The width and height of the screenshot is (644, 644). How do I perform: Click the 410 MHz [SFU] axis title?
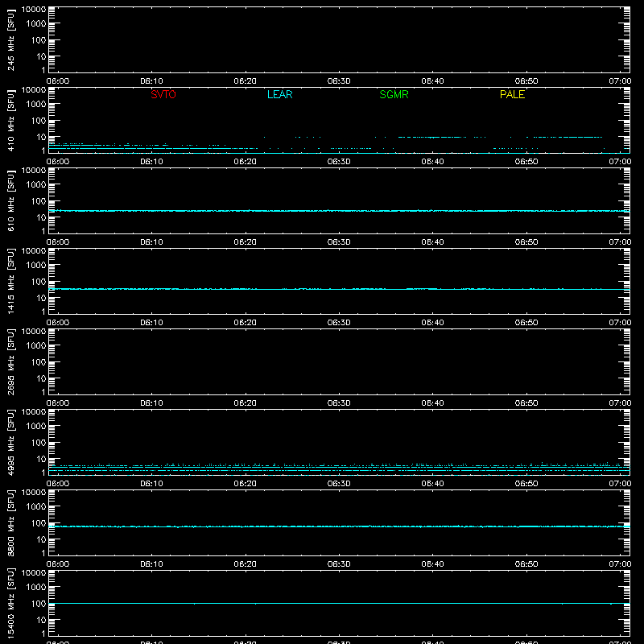(x=11, y=121)
